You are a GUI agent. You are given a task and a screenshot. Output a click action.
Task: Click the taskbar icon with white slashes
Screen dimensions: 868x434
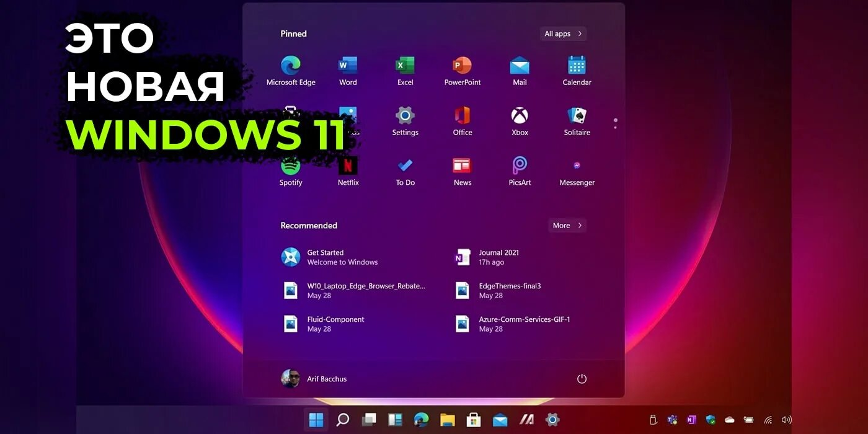pyautogui.click(x=526, y=420)
